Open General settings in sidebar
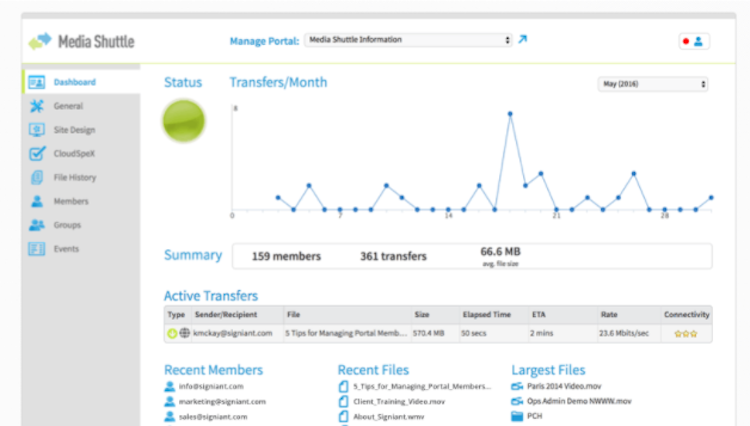Viewport: 750px width, 426px height. tap(68, 106)
